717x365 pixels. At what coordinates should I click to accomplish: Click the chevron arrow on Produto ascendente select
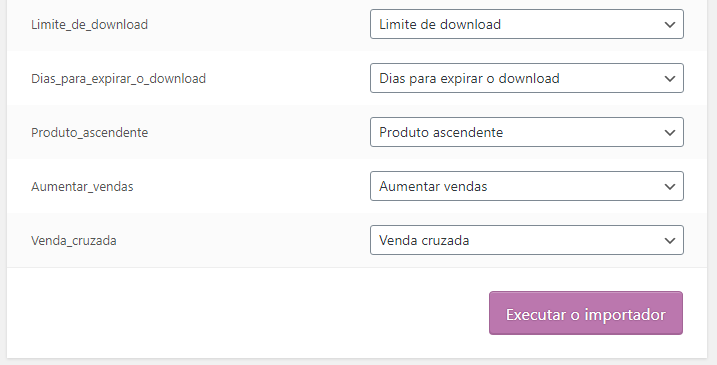670,133
